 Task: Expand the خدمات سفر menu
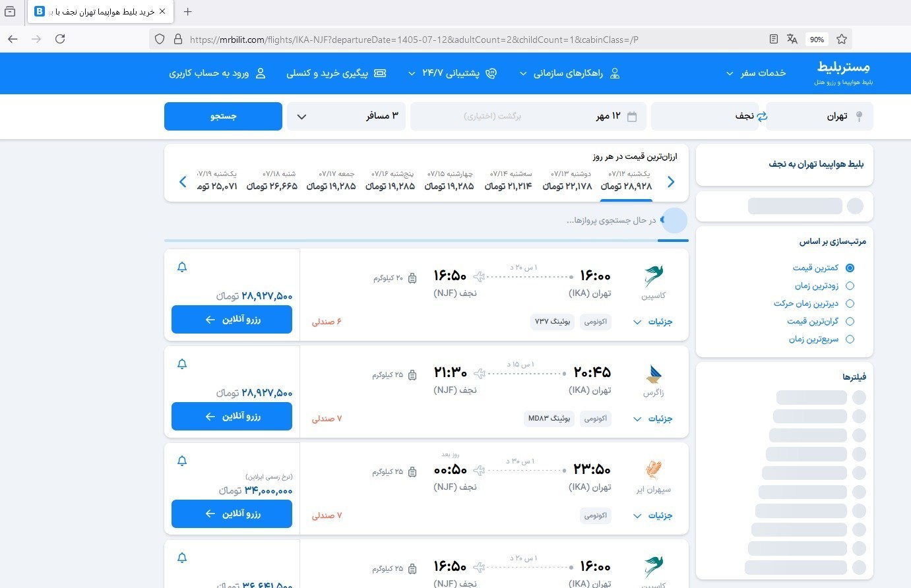point(756,73)
